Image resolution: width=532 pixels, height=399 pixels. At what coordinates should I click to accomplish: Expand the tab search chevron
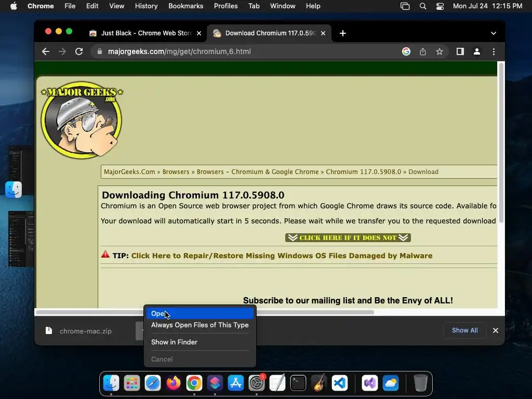(494, 33)
